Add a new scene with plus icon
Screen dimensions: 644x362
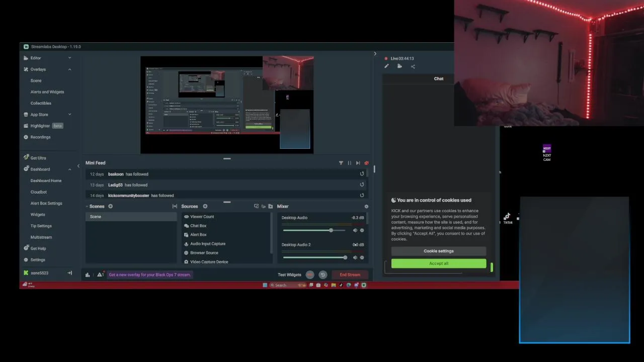110,206
